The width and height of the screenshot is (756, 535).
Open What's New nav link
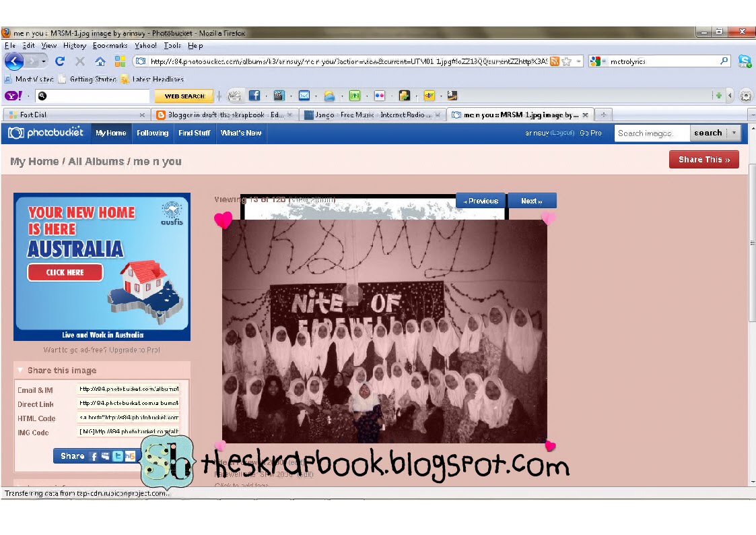(241, 133)
